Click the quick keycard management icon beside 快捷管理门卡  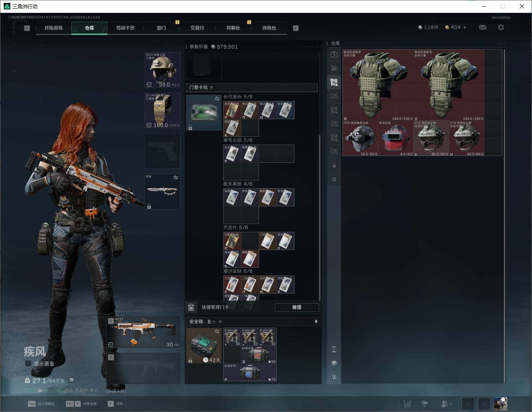coord(191,307)
